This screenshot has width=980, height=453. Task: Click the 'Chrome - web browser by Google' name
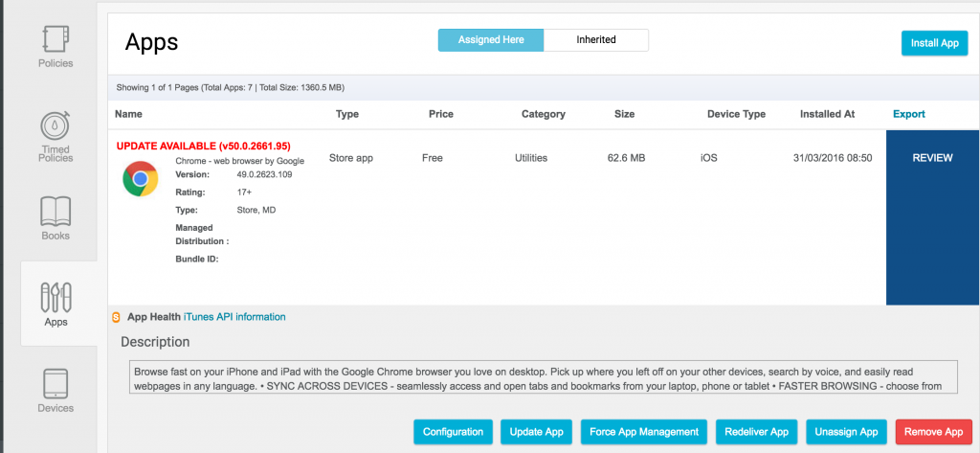pyautogui.click(x=240, y=161)
